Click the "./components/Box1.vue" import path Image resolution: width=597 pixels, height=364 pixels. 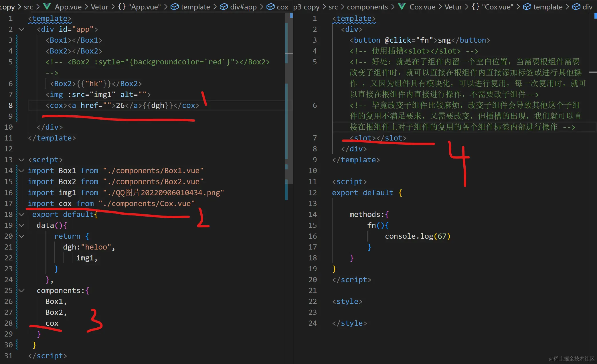click(x=153, y=171)
